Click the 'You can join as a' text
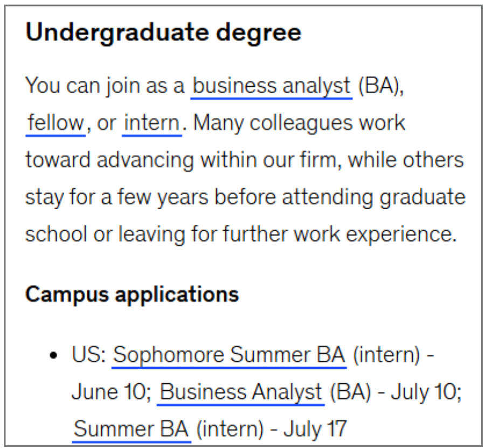Viewport: 485px width, 448px height. [105, 86]
